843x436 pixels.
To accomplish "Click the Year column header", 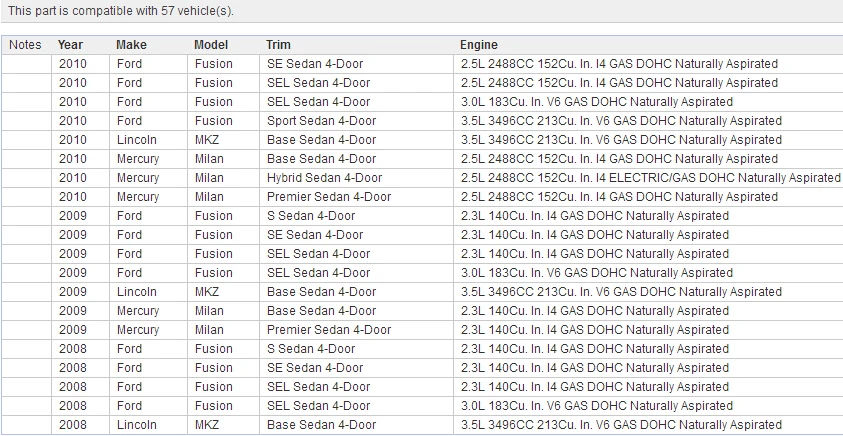I will 70,45.
